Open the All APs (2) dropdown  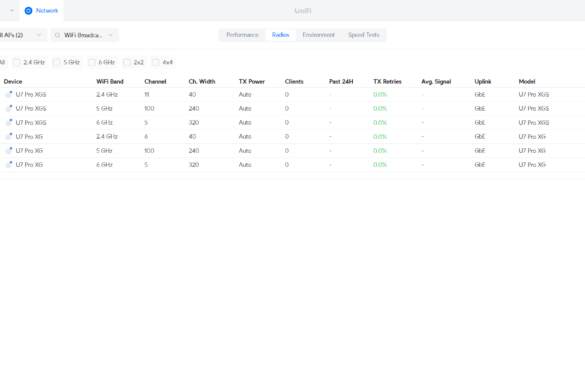coord(22,35)
